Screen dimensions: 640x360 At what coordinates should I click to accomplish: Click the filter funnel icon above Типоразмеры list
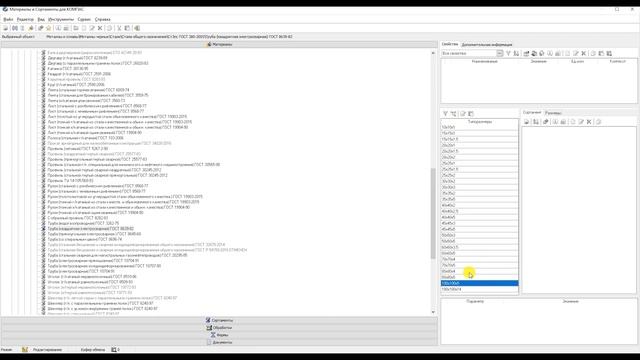click(x=445, y=113)
